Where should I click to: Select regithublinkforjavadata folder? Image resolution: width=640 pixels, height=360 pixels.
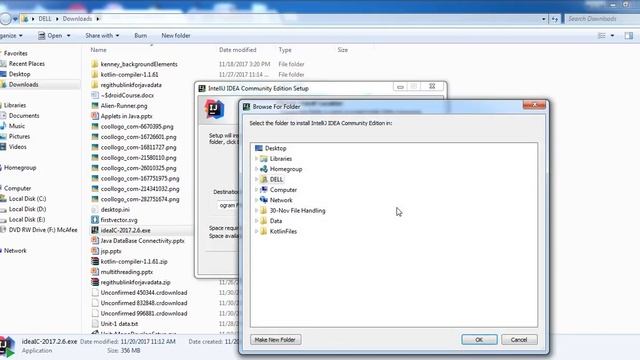point(131,85)
